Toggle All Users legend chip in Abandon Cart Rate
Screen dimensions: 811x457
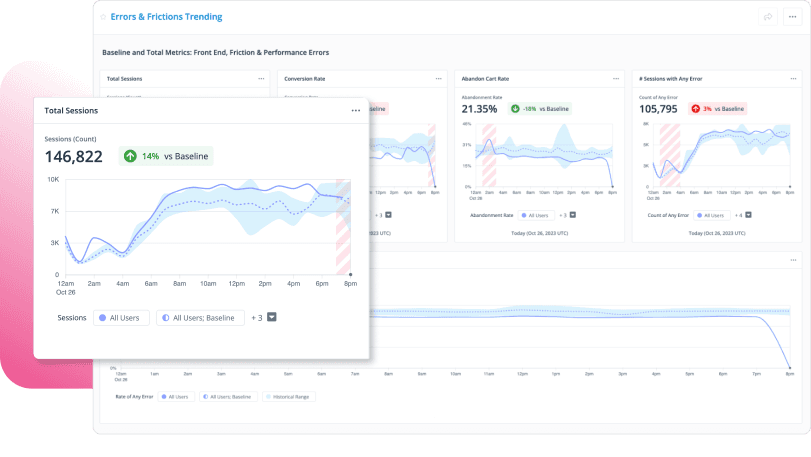pos(534,215)
